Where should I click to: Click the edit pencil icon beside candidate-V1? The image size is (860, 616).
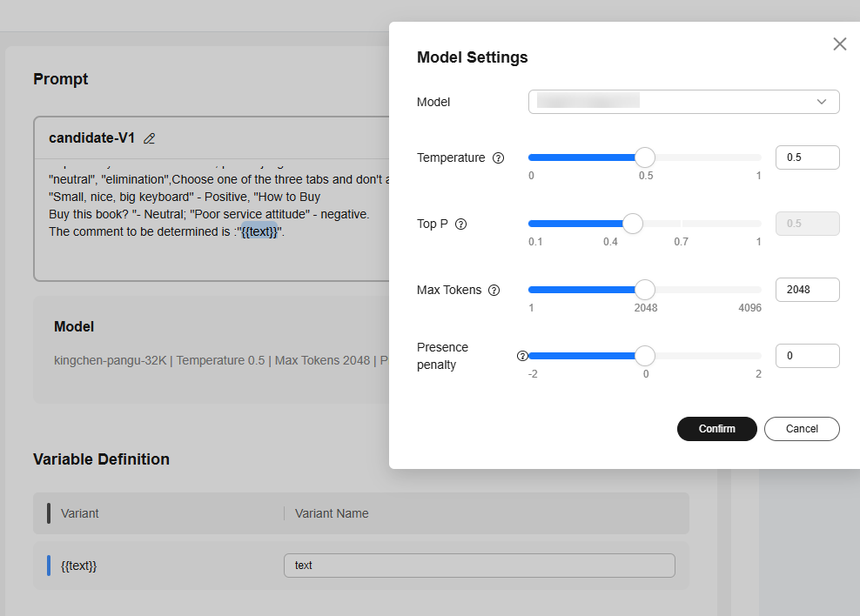click(x=149, y=138)
